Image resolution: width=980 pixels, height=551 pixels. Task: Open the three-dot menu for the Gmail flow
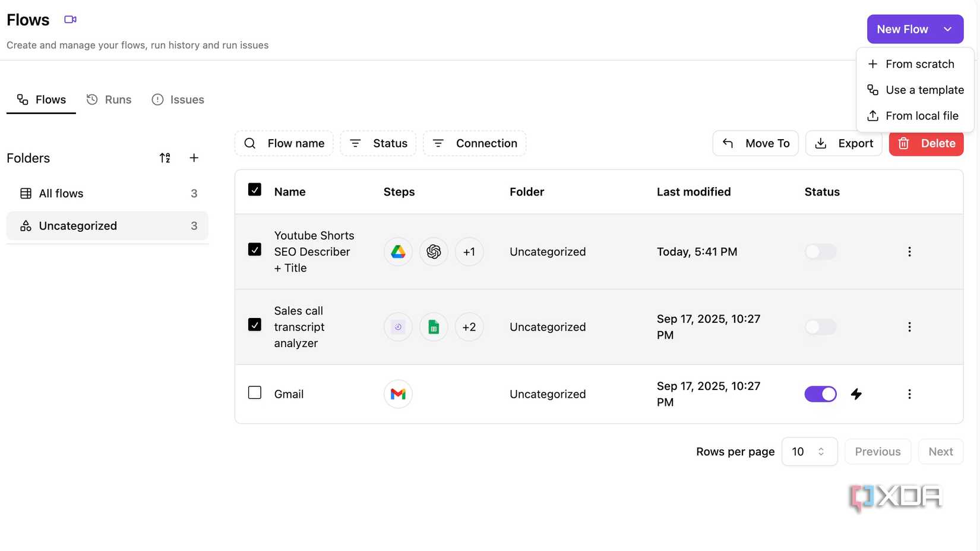[x=909, y=393]
